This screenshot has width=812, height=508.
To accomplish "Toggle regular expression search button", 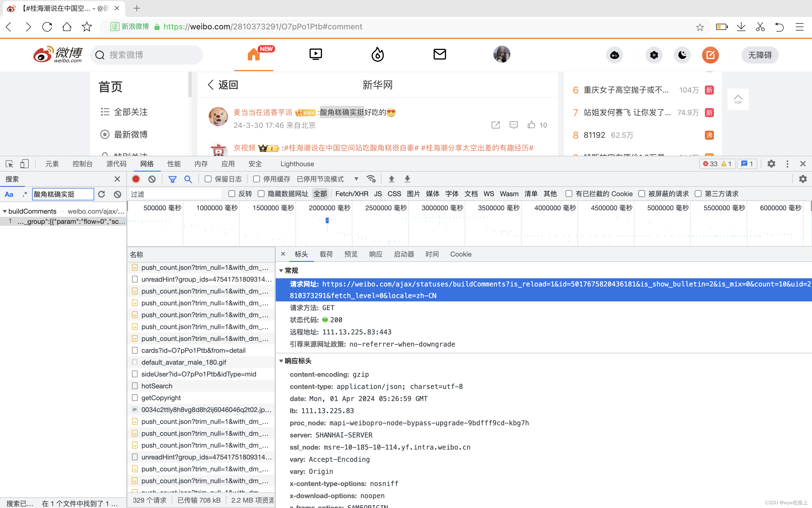I will pyautogui.click(x=25, y=194).
